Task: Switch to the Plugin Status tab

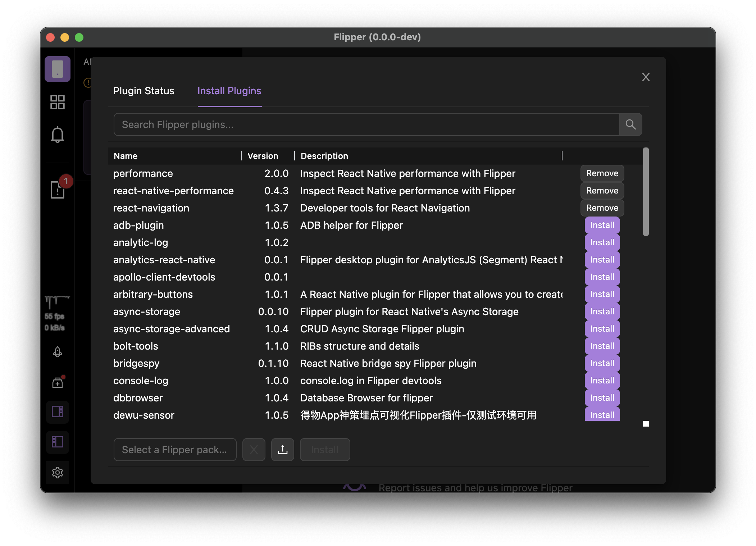Action: point(144,91)
